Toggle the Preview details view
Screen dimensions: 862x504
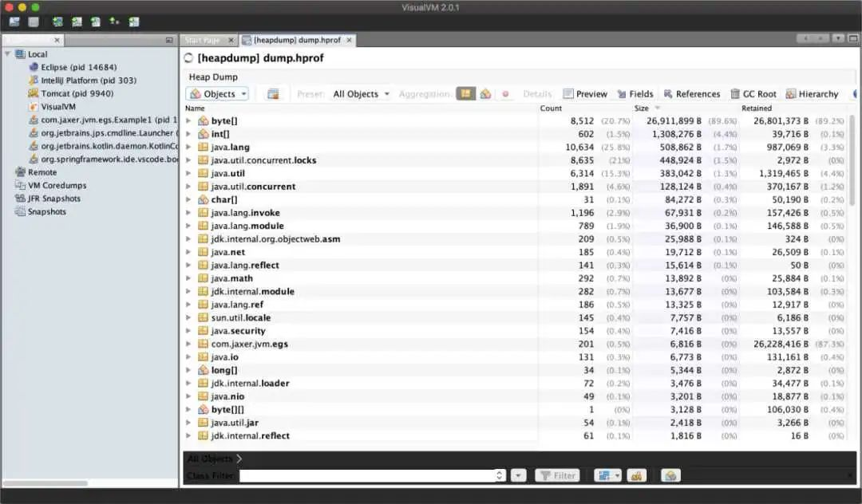pos(585,94)
